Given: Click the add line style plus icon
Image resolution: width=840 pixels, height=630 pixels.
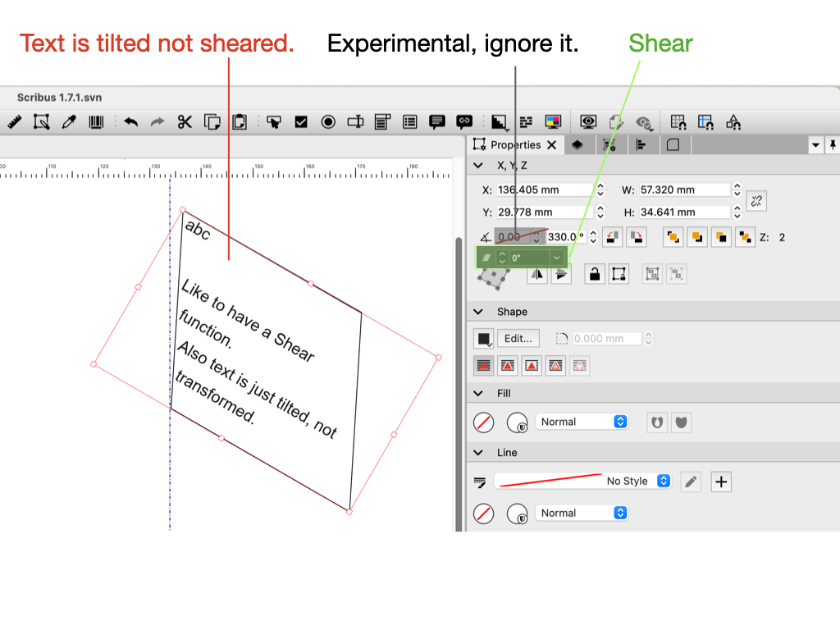Looking at the screenshot, I should (x=720, y=482).
